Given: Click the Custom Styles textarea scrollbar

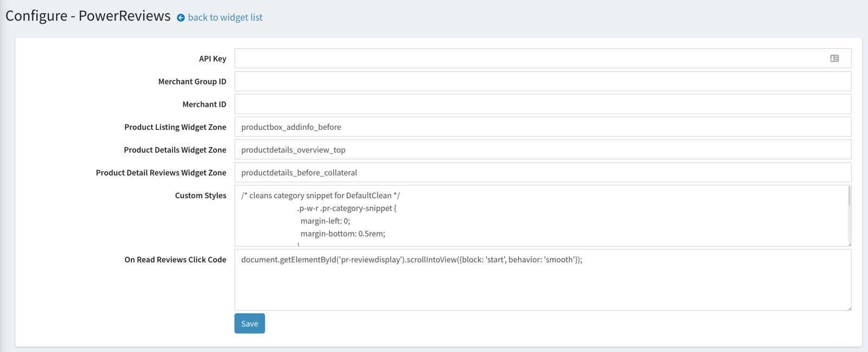Looking at the screenshot, I should pyautogui.click(x=849, y=196).
